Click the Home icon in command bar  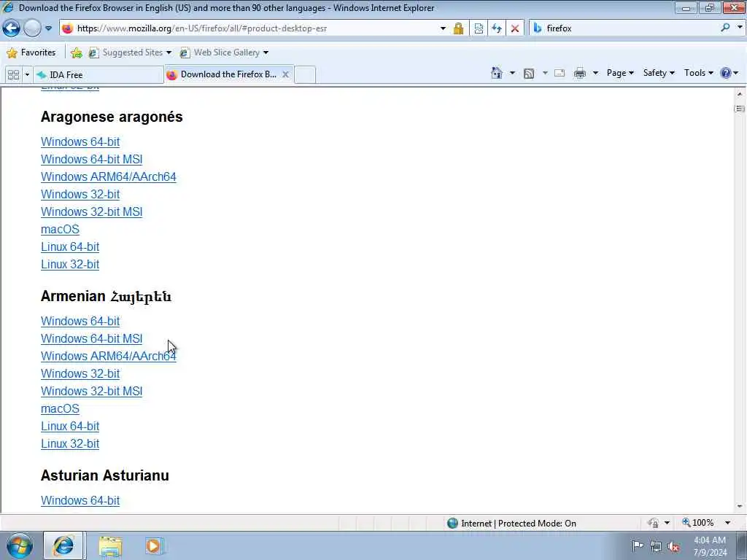point(497,73)
